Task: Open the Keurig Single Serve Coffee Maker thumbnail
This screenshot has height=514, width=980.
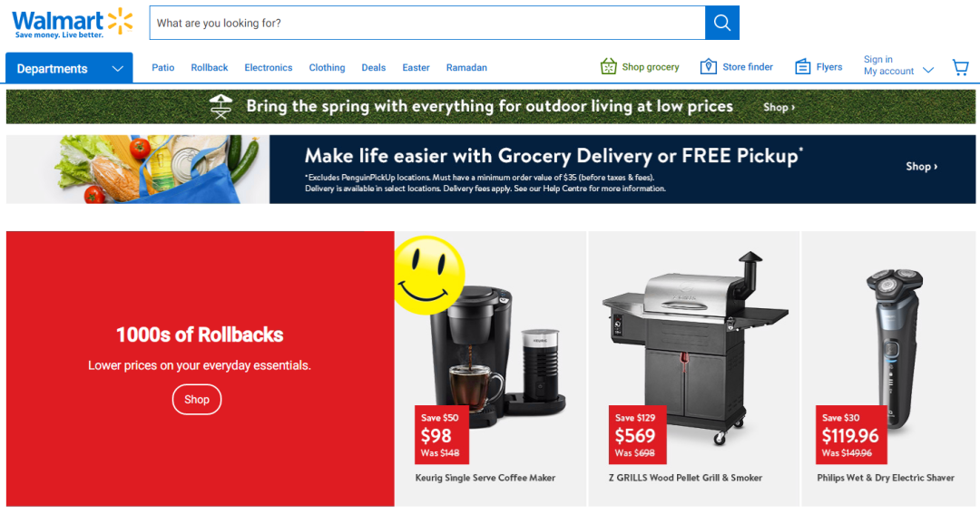Action: click(x=491, y=350)
